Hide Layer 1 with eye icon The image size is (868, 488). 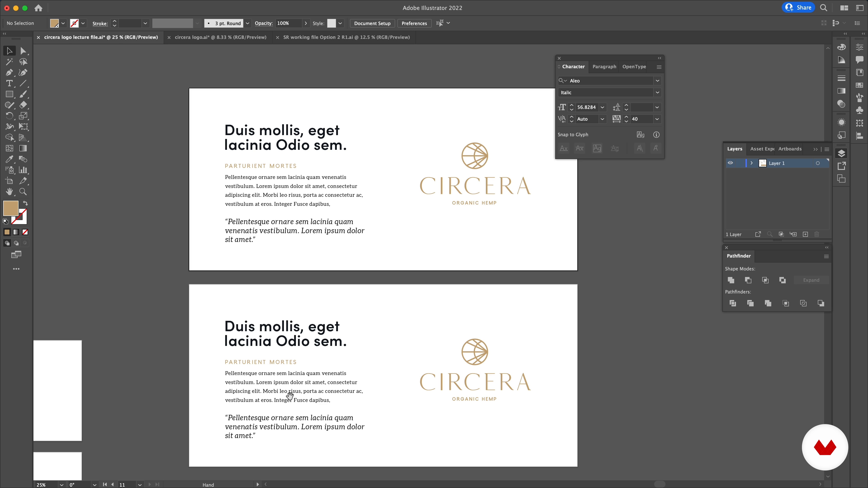click(x=730, y=163)
